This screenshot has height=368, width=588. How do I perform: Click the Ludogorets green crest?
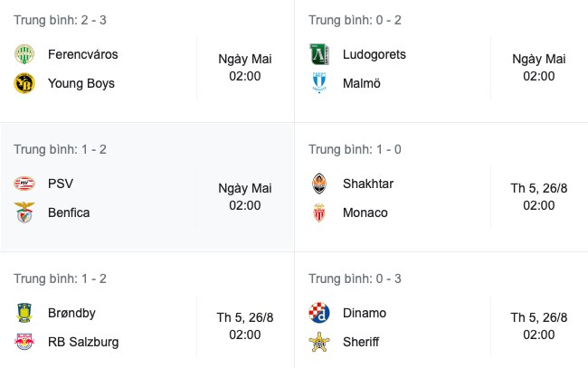click(x=318, y=54)
